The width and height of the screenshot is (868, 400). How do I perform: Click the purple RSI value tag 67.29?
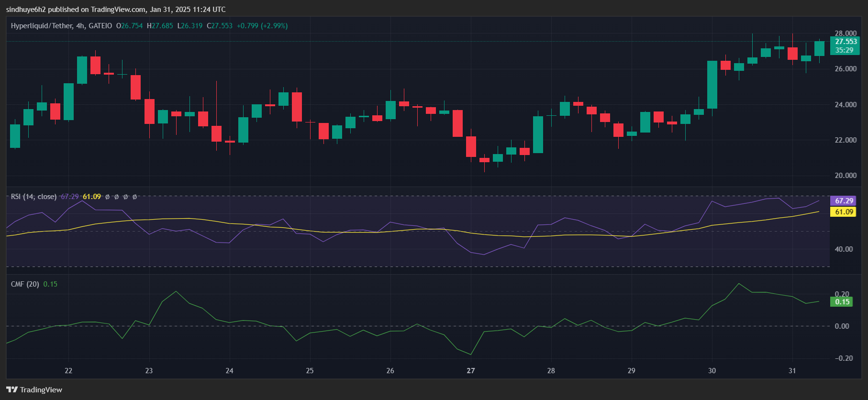[x=844, y=201]
